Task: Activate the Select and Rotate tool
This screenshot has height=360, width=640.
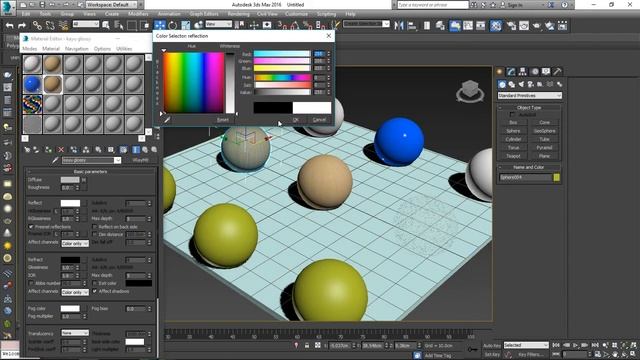Action: 173,25
